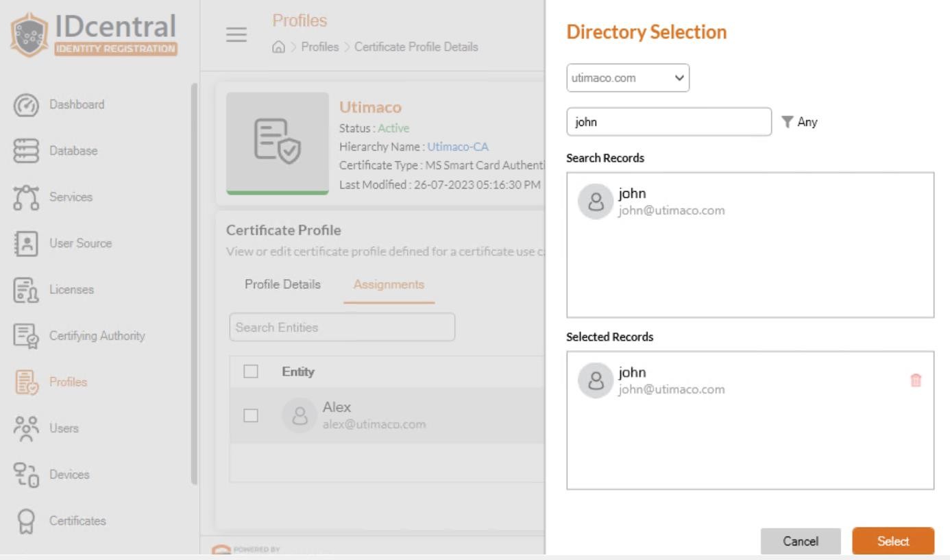The image size is (950, 560).
Task: Click alex@utimaco.com in entity table
Action: pos(374,424)
